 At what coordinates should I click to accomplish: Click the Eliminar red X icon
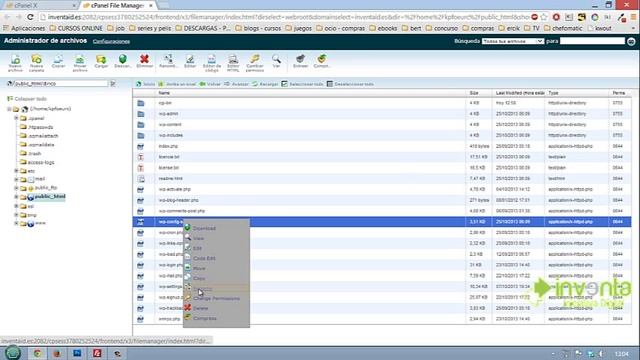click(144, 61)
